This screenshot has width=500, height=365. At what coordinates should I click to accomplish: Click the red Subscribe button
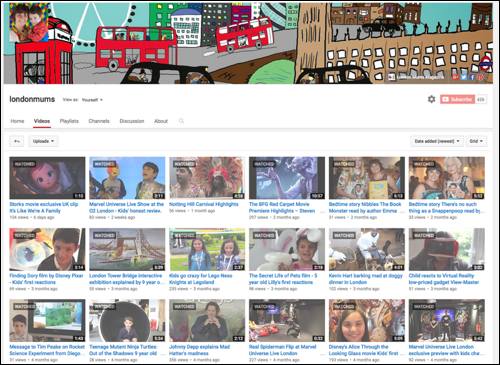point(457,99)
